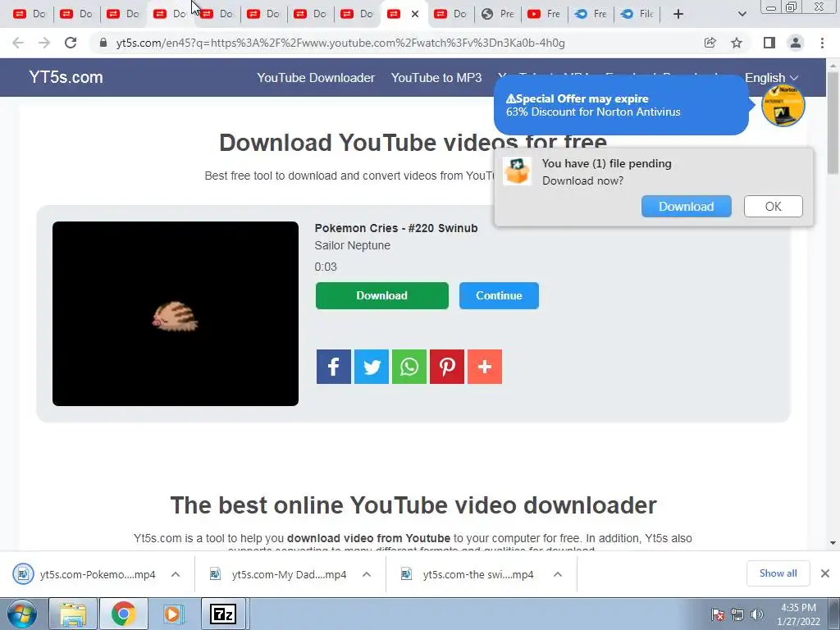840x630 pixels.
Task: Open the tab search dropdown arrow
Action: [x=742, y=14]
